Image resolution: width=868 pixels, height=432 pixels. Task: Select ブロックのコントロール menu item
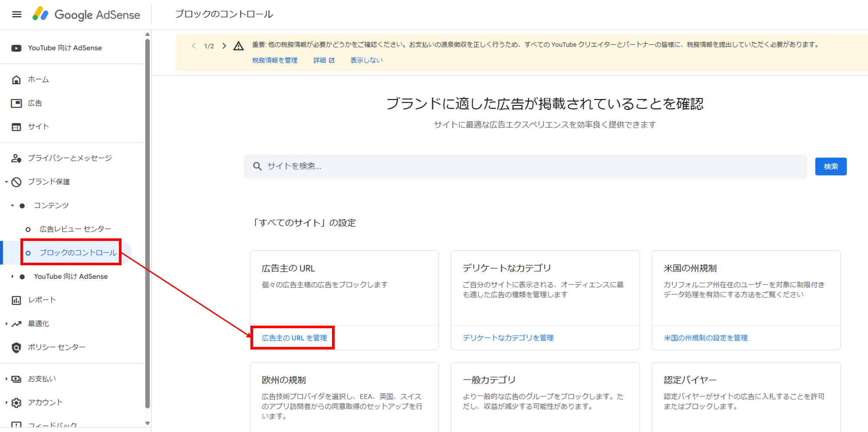point(78,252)
